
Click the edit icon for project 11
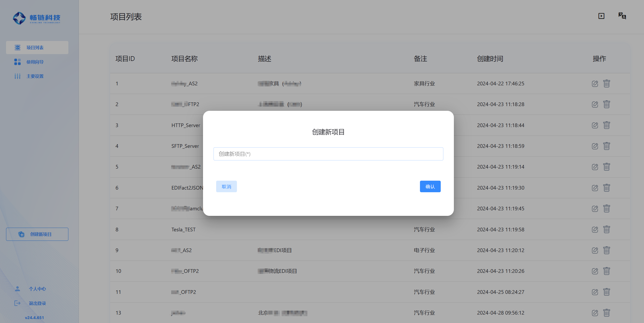(595, 292)
